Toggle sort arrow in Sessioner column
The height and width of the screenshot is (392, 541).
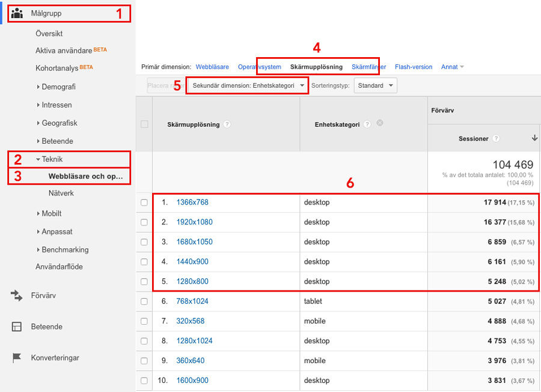click(x=534, y=138)
